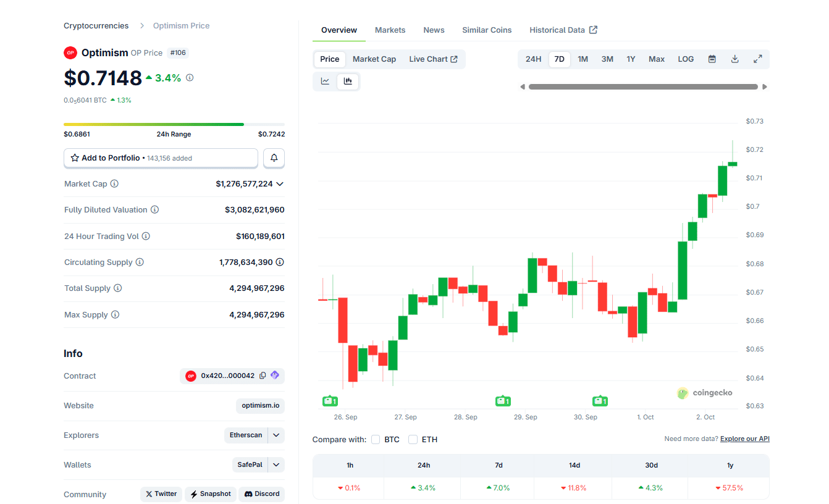829x504 pixels.
Task: Open Explorers dropdown next to Etherscan
Action: click(x=277, y=435)
